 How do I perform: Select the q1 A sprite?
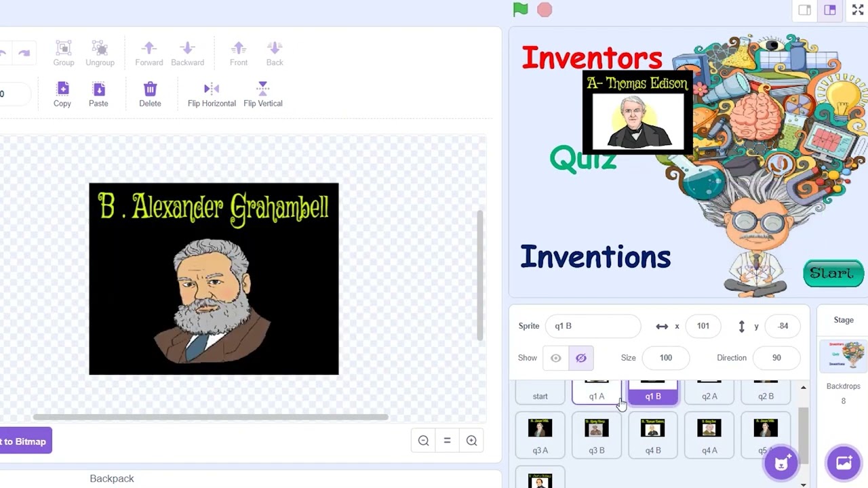[x=597, y=393]
